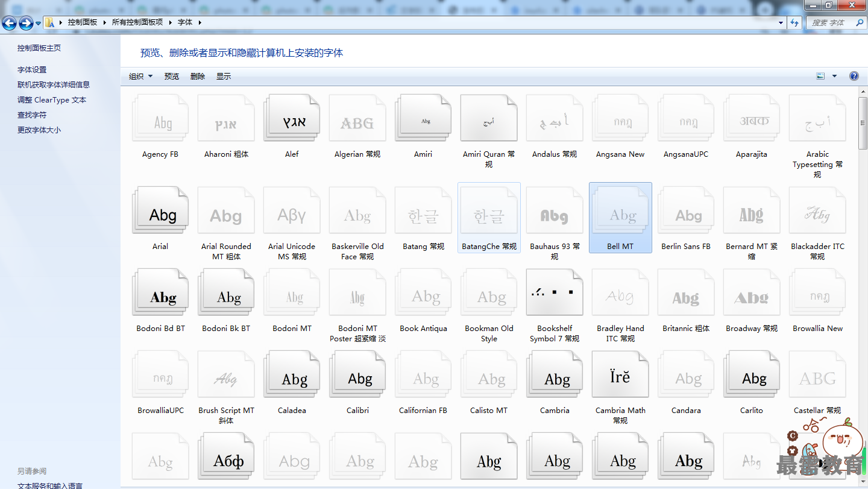Image resolution: width=868 pixels, height=489 pixels.
Task: Select the Broadway font icon
Action: pos(752,292)
